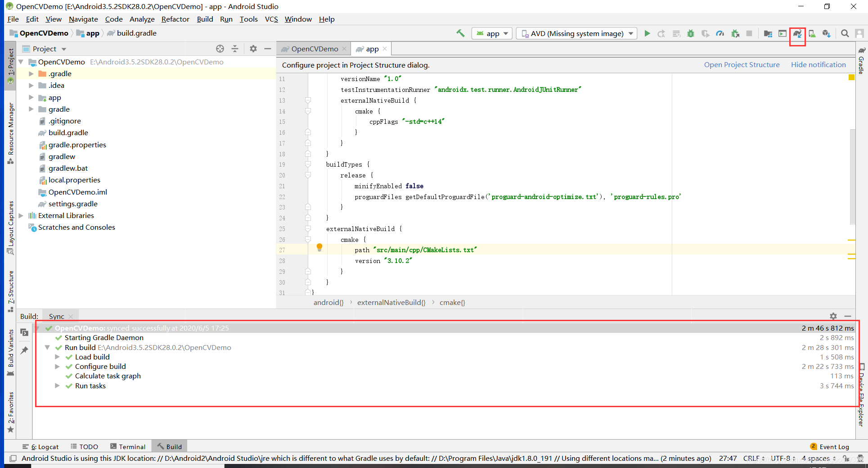Open the Refactor menu
The height and width of the screenshot is (468, 868).
coord(175,19)
